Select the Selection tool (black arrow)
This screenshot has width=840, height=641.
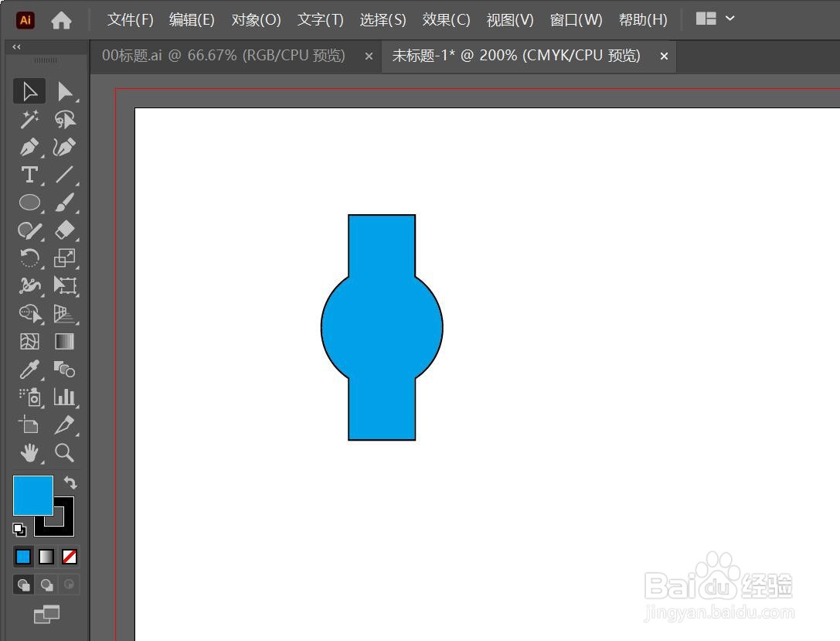[29, 92]
